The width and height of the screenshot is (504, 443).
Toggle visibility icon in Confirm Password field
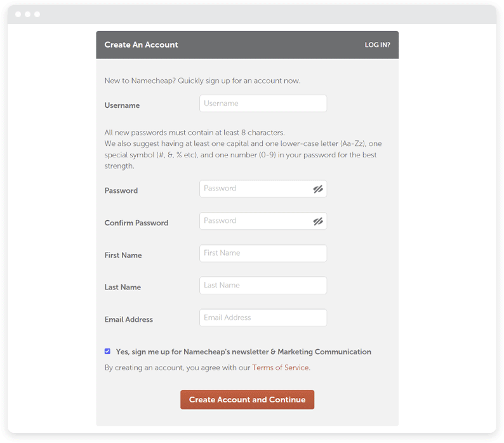tap(318, 221)
